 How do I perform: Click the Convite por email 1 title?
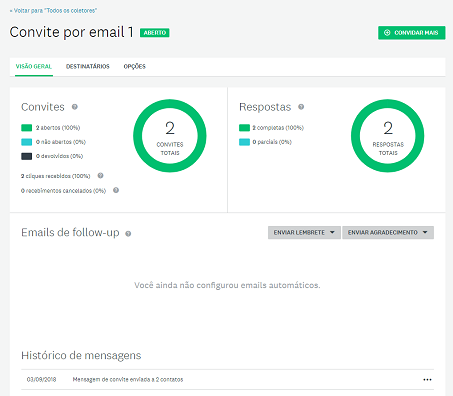[71, 32]
